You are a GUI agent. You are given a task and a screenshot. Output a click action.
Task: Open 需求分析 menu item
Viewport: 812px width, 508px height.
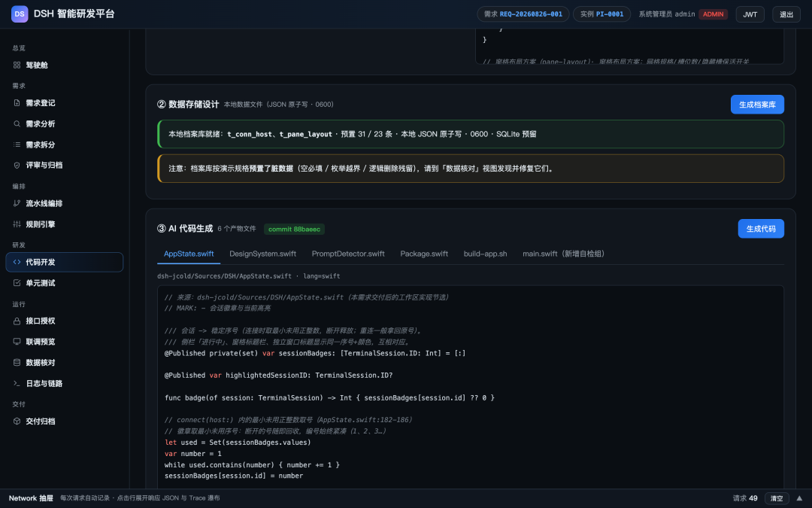point(64,124)
